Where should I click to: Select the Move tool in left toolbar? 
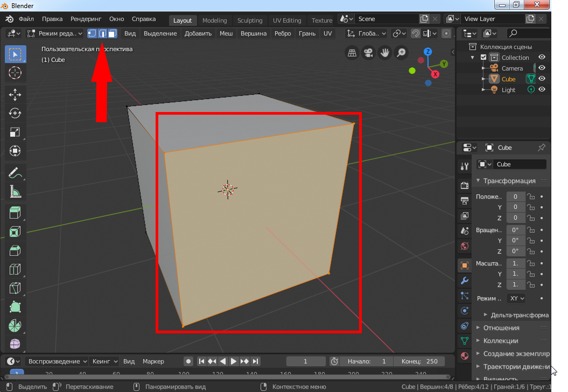pos(15,94)
